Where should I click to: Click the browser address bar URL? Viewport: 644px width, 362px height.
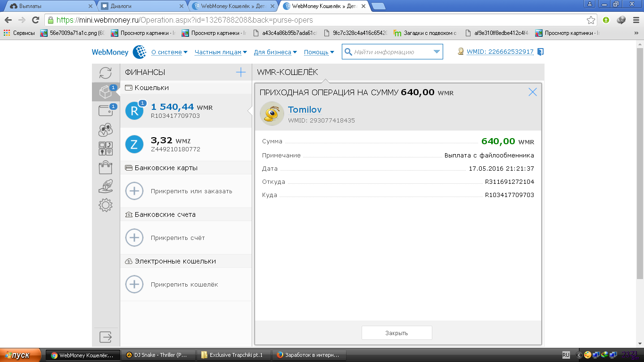point(185,20)
